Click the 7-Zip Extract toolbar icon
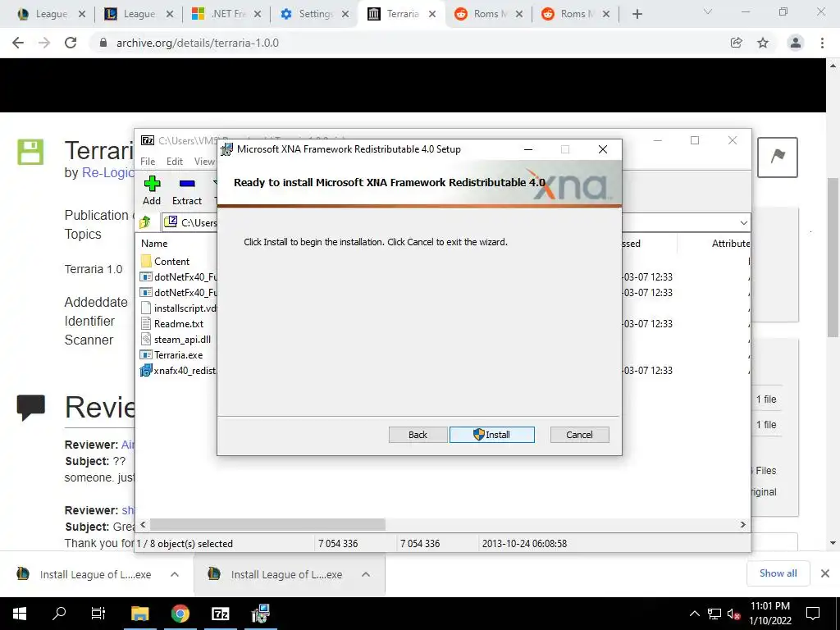This screenshot has height=630, width=840. [x=187, y=190]
